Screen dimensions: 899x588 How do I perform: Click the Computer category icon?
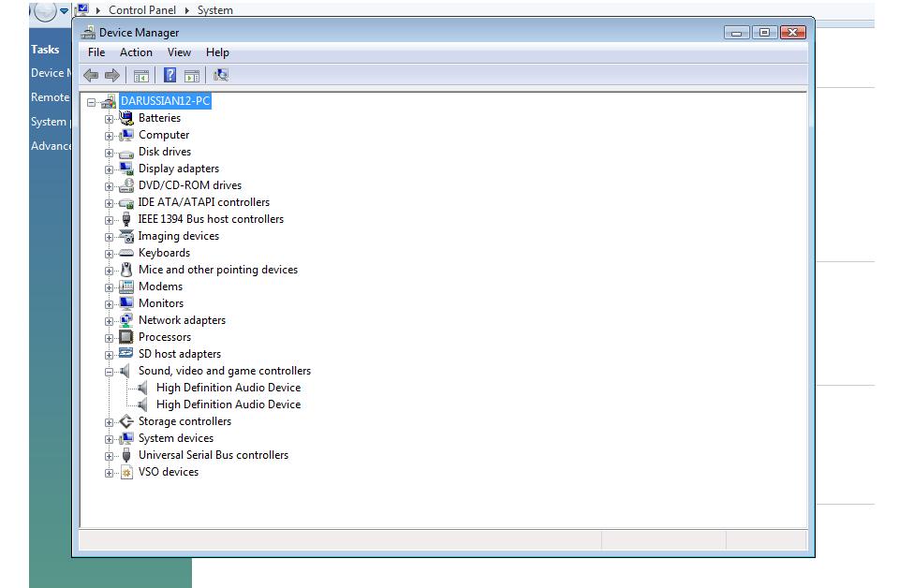coord(126,135)
